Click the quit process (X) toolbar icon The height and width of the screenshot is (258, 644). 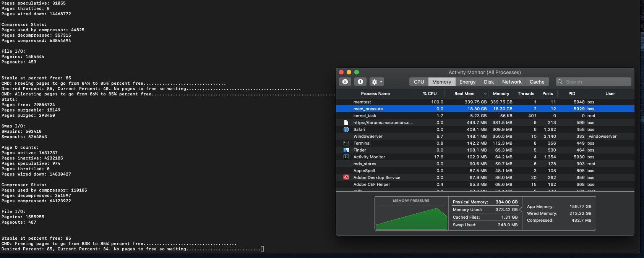(345, 82)
